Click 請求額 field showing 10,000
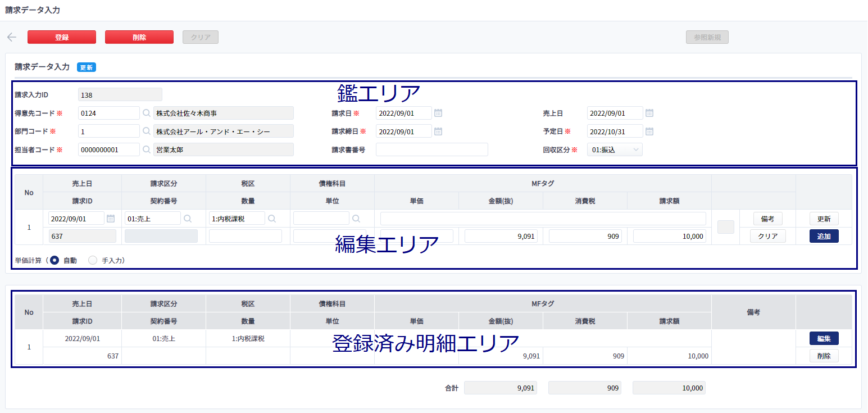Screen dimensions: 868x413 pyautogui.click(x=670, y=236)
